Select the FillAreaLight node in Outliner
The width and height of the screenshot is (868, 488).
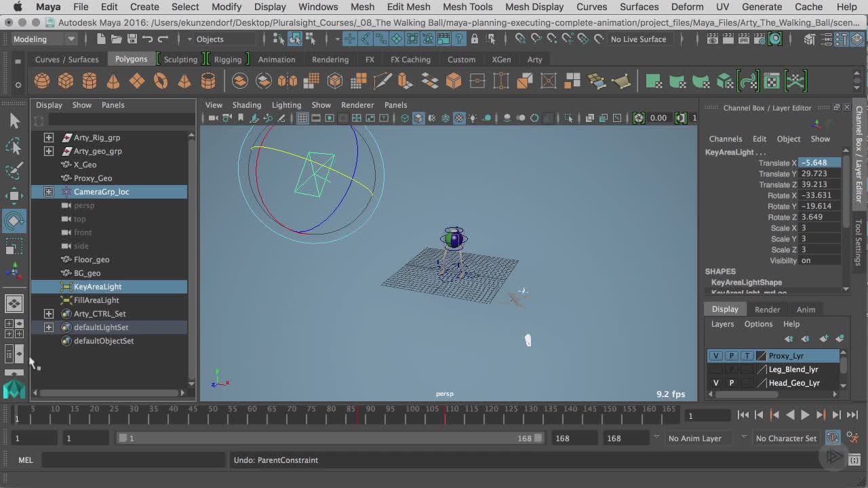pyautogui.click(x=96, y=300)
